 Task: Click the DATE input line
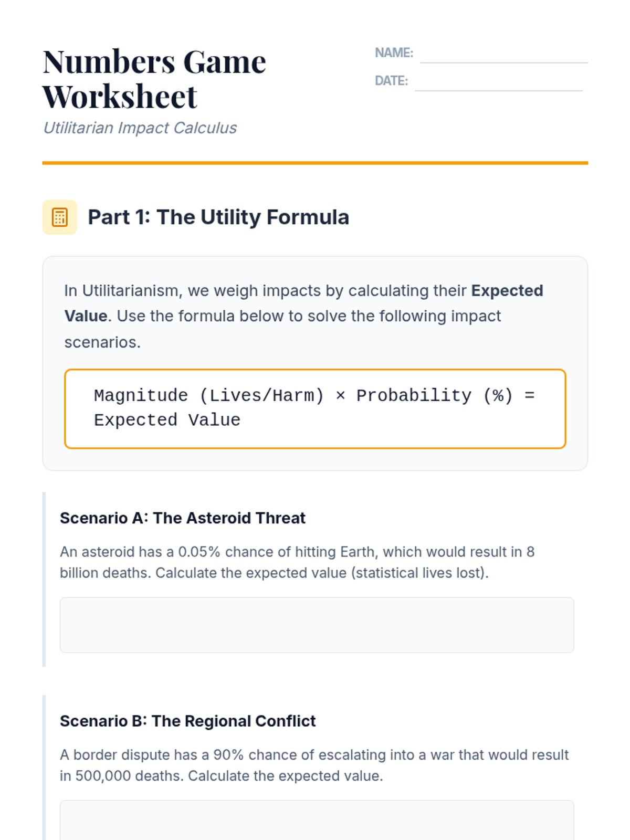498,82
